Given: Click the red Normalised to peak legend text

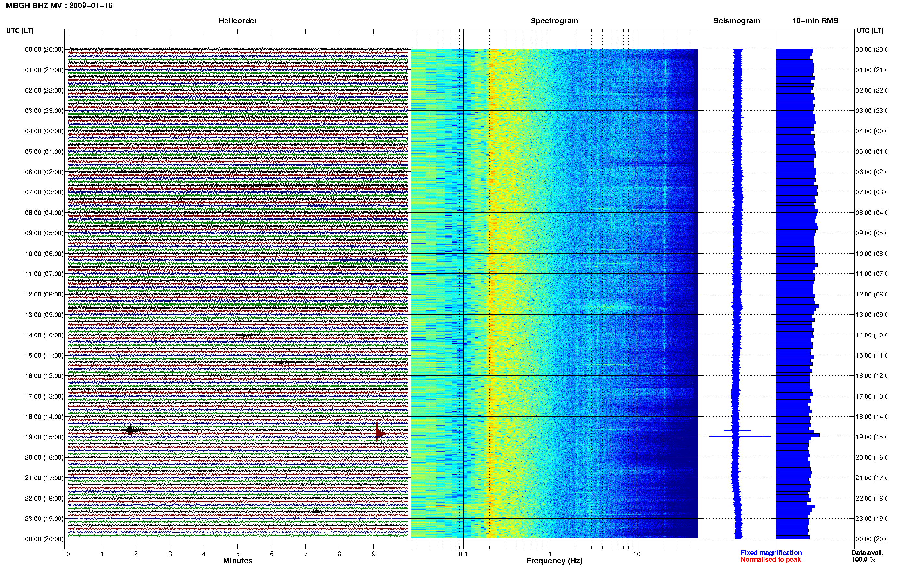Looking at the screenshot, I should pyautogui.click(x=770, y=560).
